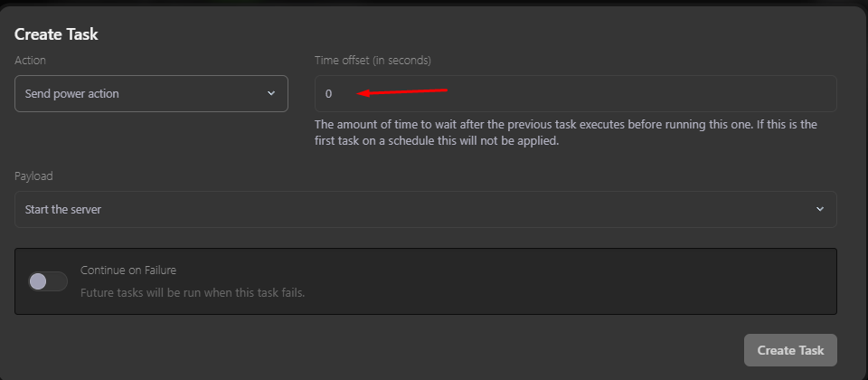This screenshot has width=868, height=380.
Task: Click the Payload field label
Action: [x=33, y=176]
